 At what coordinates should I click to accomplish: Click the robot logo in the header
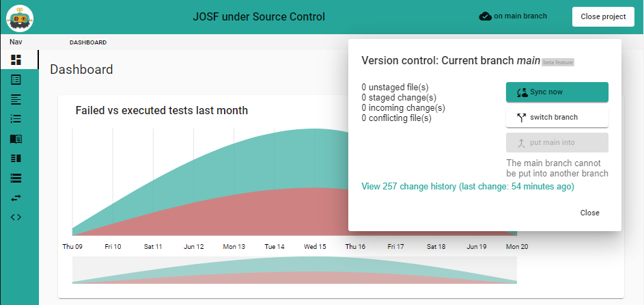click(20, 17)
